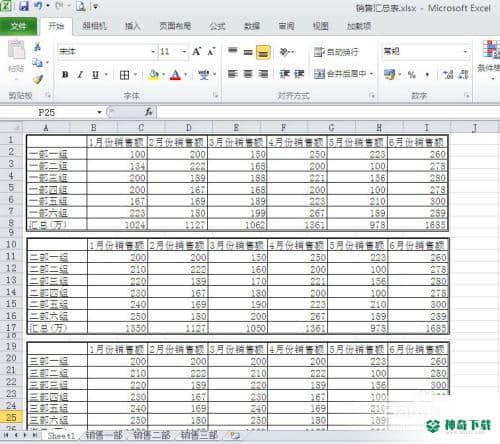Click the Format Painter brush icon
500x444 pixels.
point(38,79)
